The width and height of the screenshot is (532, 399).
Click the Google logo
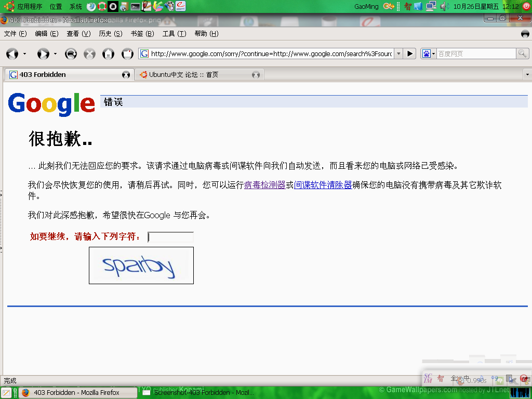tap(51, 104)
